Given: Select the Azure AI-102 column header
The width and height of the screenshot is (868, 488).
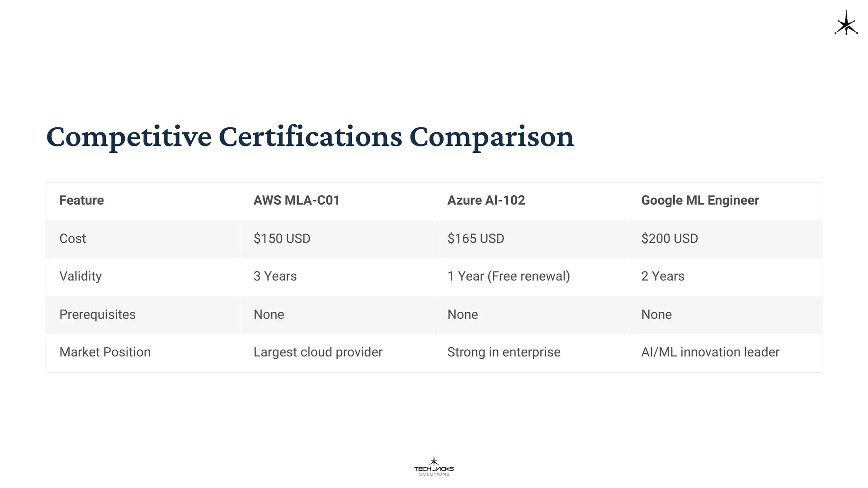Looking at the screenshot, I should click(x=486, y=200).
